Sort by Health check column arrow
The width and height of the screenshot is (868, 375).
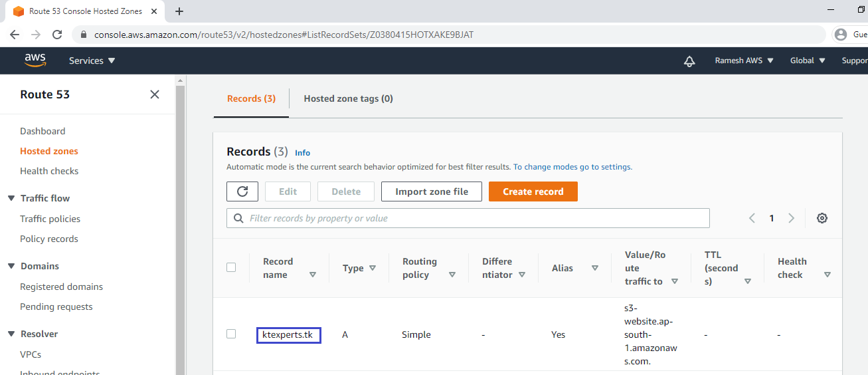click(x=827, y=275)
